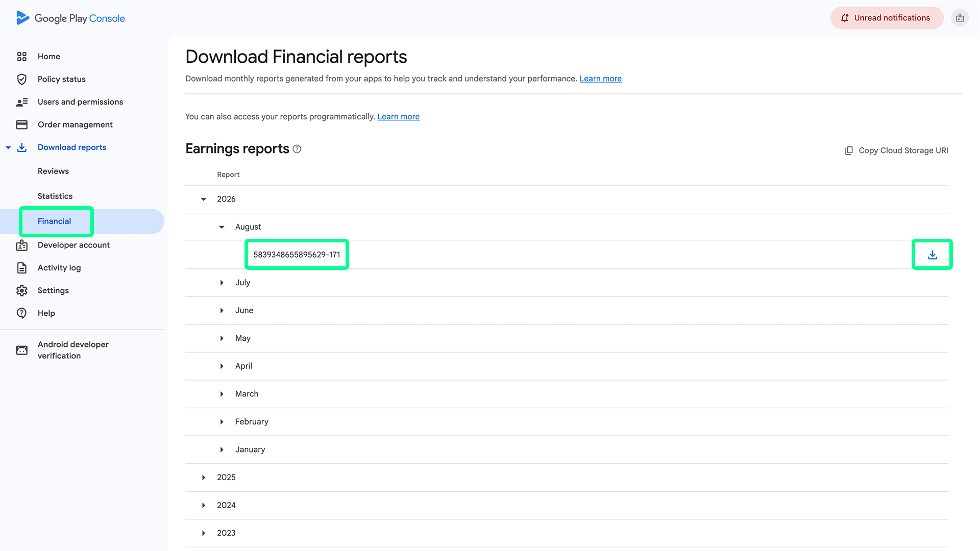Click the Activity log document icon
Screen dimensions: 980x551
click(21, 268)
